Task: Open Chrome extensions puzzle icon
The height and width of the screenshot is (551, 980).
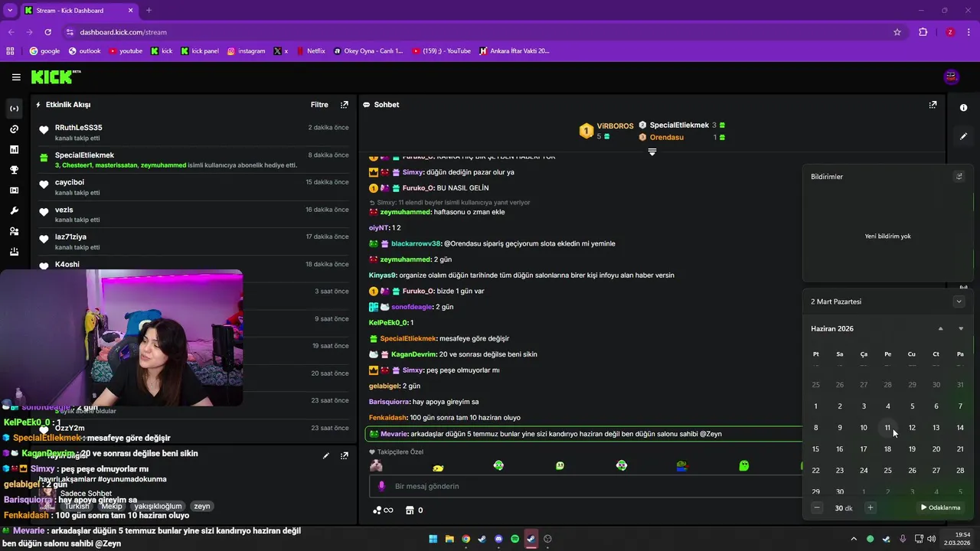Action: coord(923,32)
